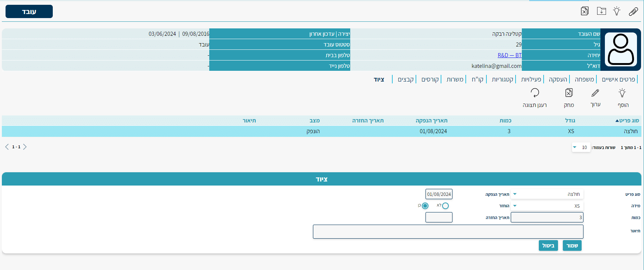Select the ציוד tab
The width and height of the screenshot is (644, 270).
(379, 79)
